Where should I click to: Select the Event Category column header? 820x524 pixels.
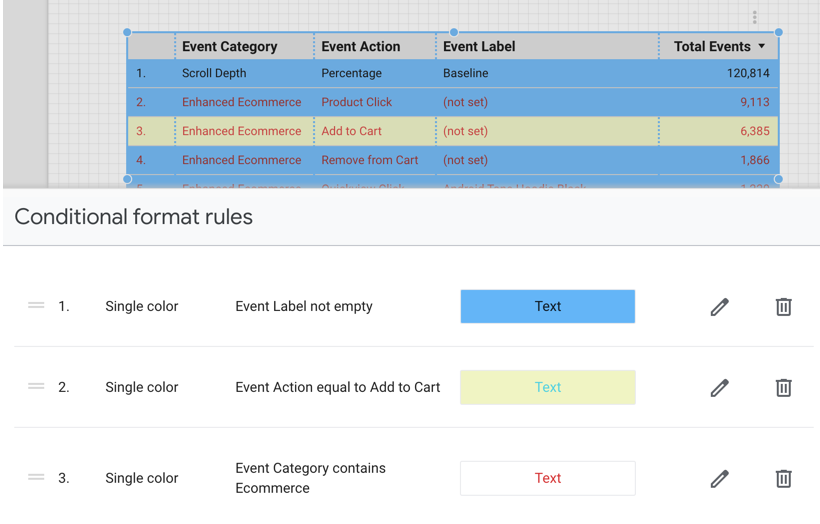click(x=229, y=46)
